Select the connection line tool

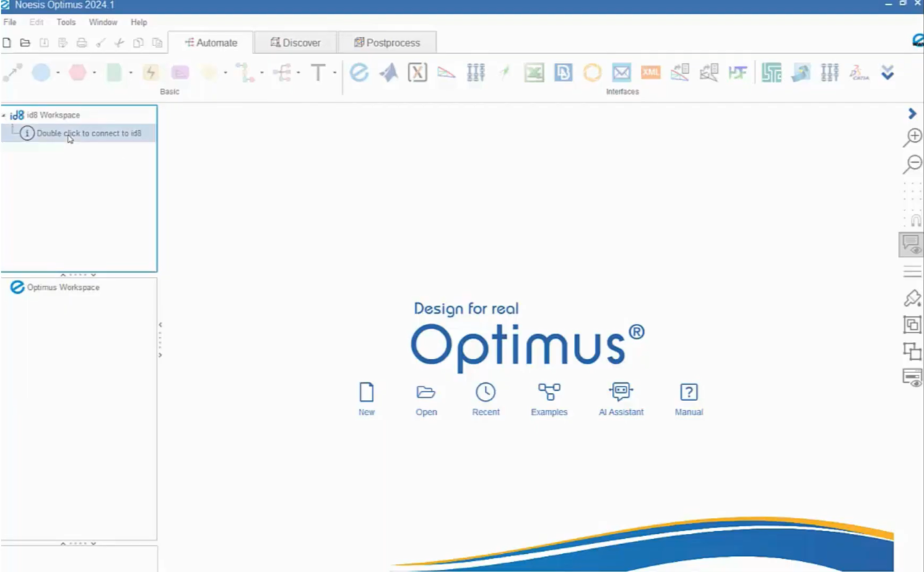pyautogui.click(x=13, y=72)
